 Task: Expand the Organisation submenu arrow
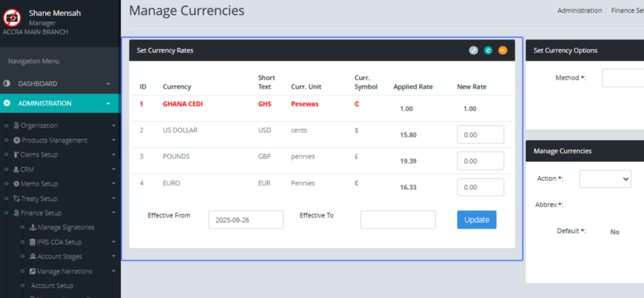(x=114, y=126)
